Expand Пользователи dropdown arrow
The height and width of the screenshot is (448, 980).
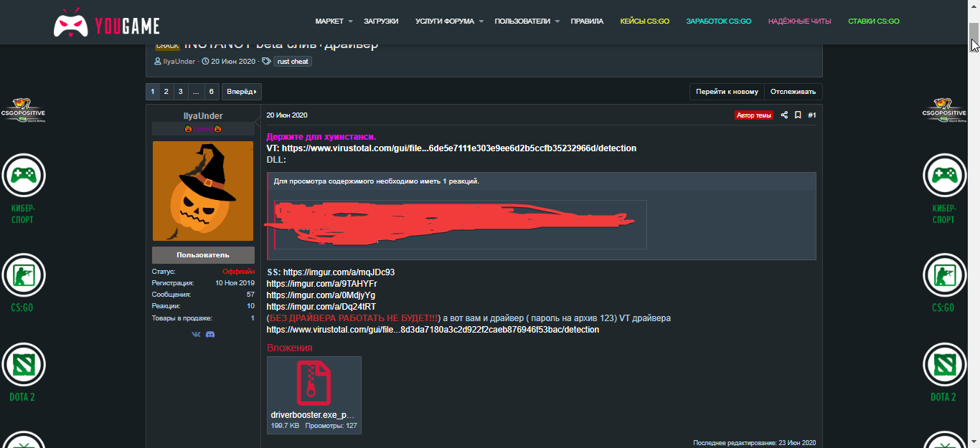click(557, 22)
